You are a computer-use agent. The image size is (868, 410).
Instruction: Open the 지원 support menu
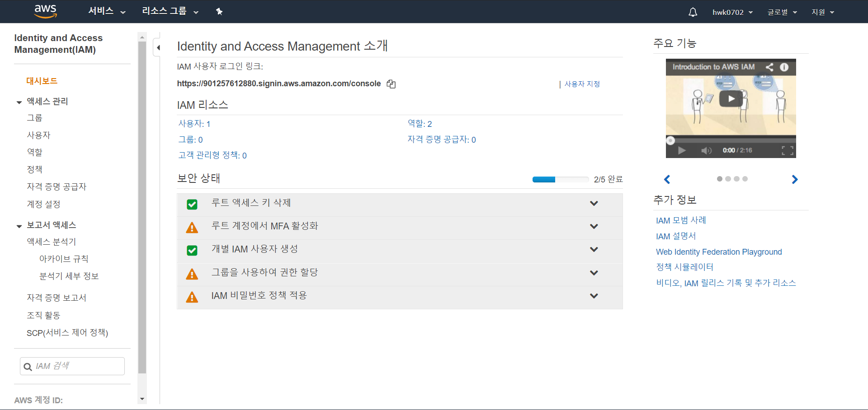(823, 12)
